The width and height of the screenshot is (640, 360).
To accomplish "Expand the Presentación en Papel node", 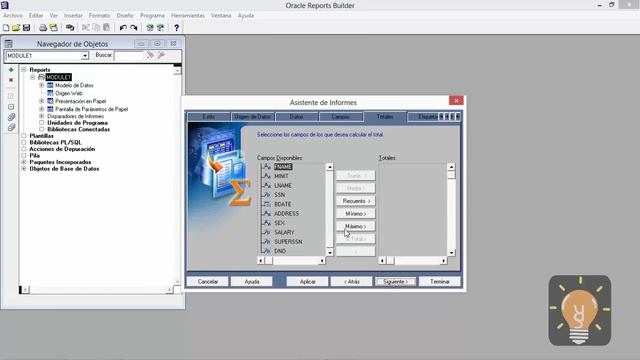I will click(41, 101).
